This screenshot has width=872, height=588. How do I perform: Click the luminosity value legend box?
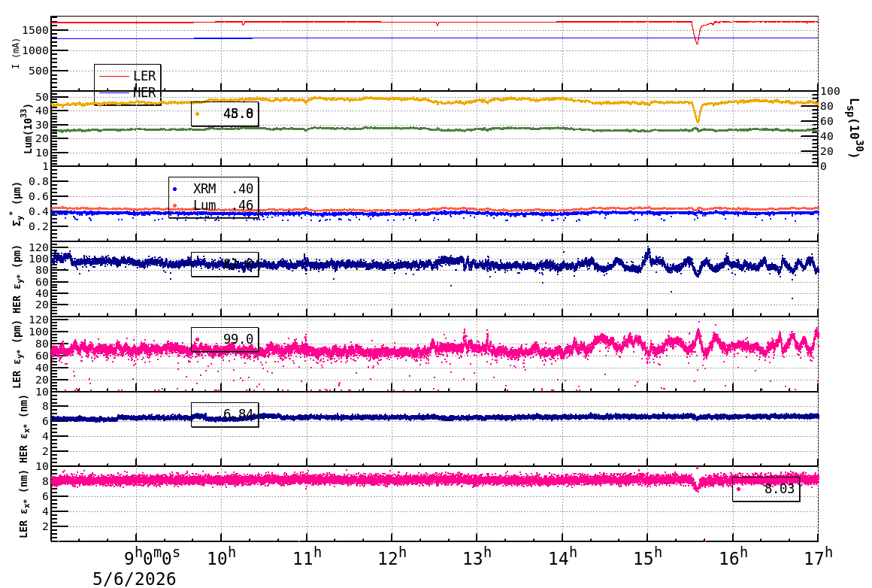pos(225,114)
